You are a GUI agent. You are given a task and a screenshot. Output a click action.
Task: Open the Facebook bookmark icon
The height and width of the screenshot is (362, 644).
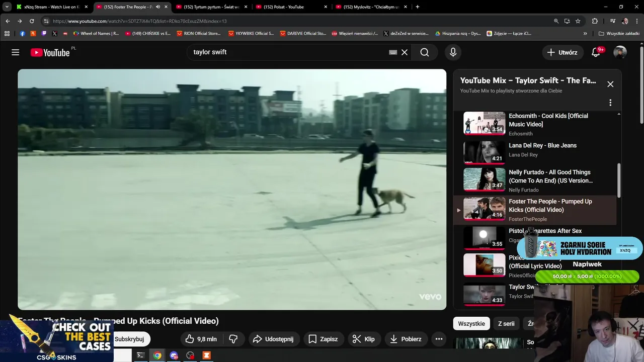tap(23, 34)
